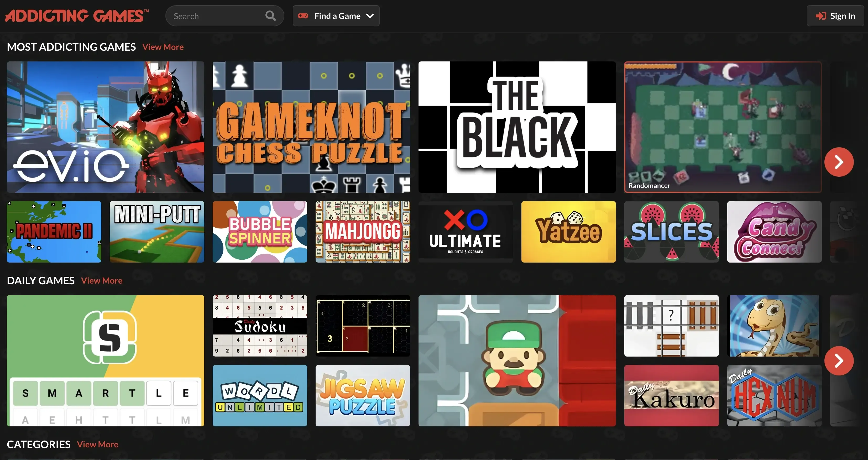
Task: Open the GameKnot Chess Puzzle game
Action: pyautogui.click(x=311, y=127)
